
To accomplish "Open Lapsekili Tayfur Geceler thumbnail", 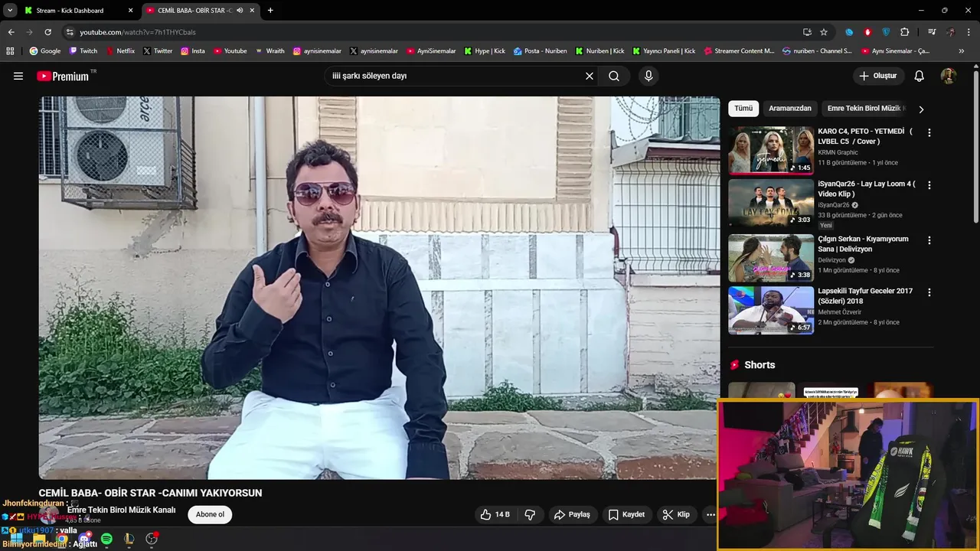I will click(x=771, y=310).
